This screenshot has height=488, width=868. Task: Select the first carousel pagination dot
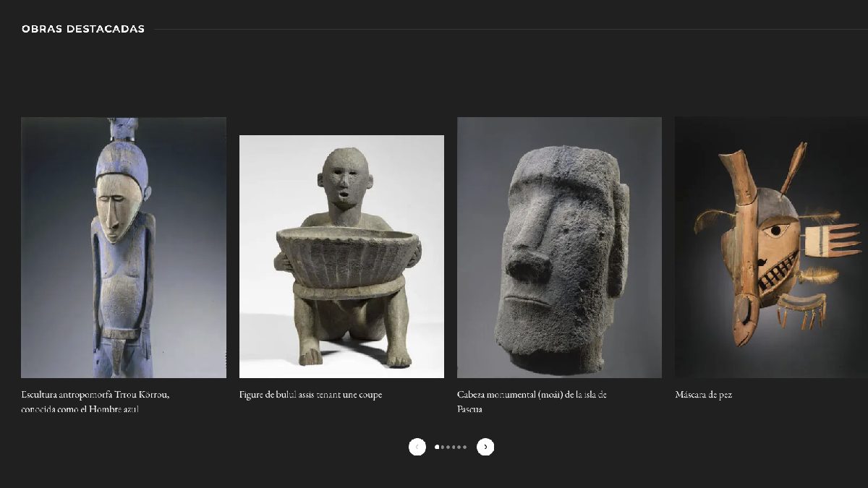click(x=437, y=447)
